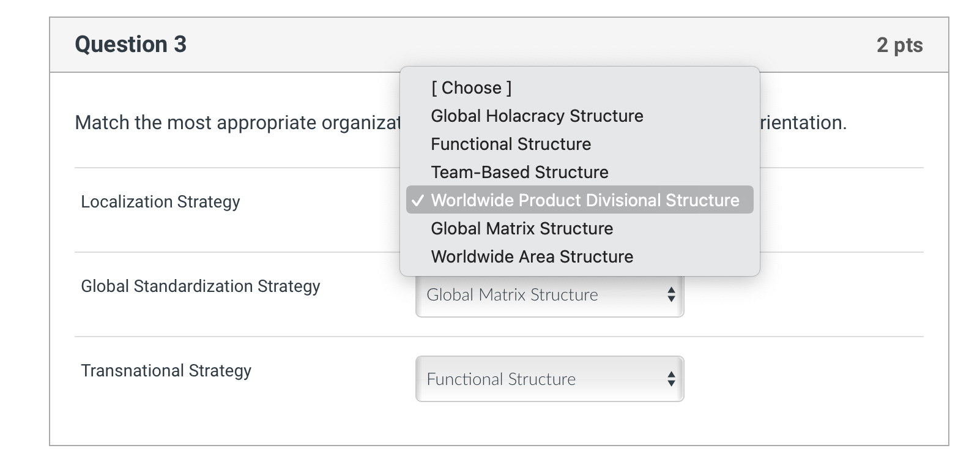Click the 2 pts score label
This screenshot has width=980, height=459.
point(899,45)
